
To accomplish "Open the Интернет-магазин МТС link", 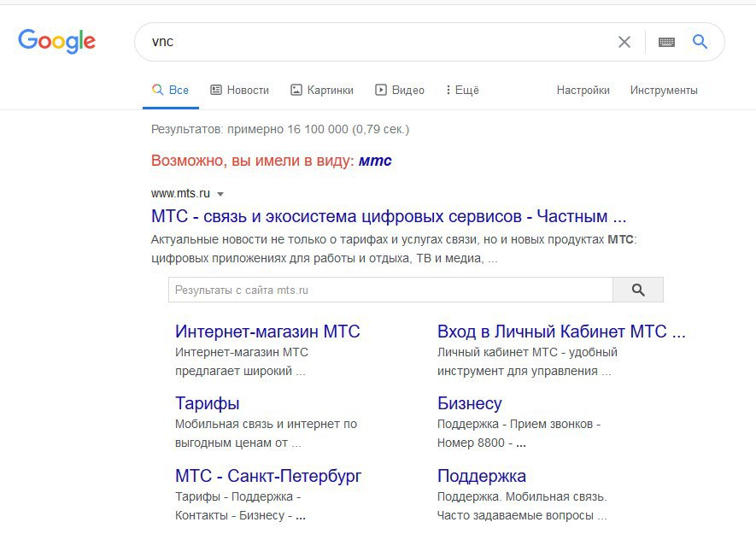I will [x=267, y=332].
